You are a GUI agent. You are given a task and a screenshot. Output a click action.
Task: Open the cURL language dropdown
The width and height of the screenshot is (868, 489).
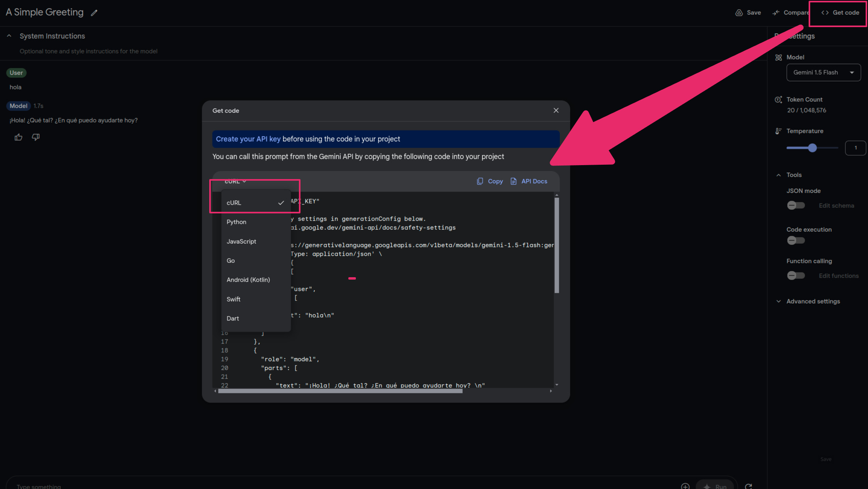click(234, 181)
